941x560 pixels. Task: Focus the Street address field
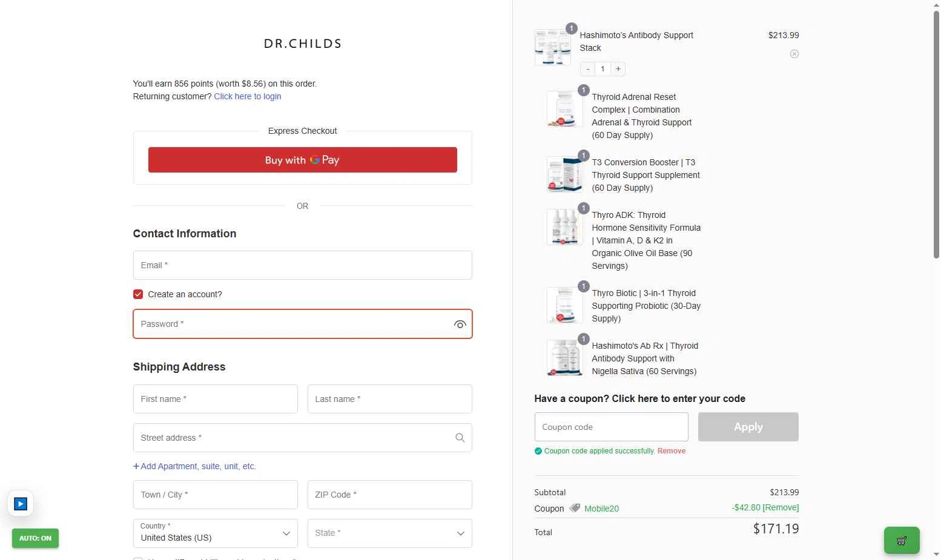pyautogui.click(x=303, y=438)
